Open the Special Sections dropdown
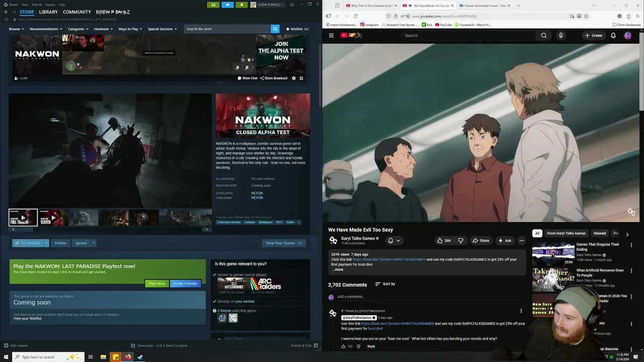 162,29
